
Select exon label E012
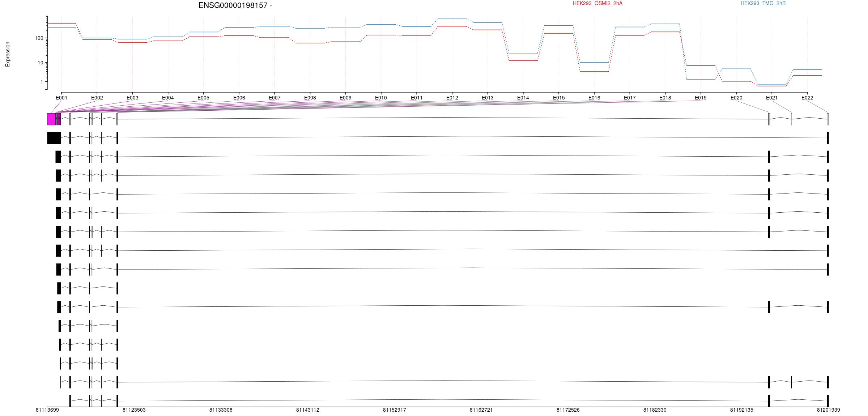(452, 98)
